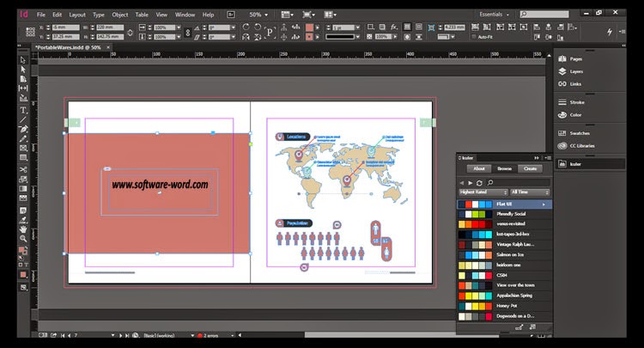This screenshot has width=644, height=348.
Task: Click the quick apply lightning icon
Action: 610,32
